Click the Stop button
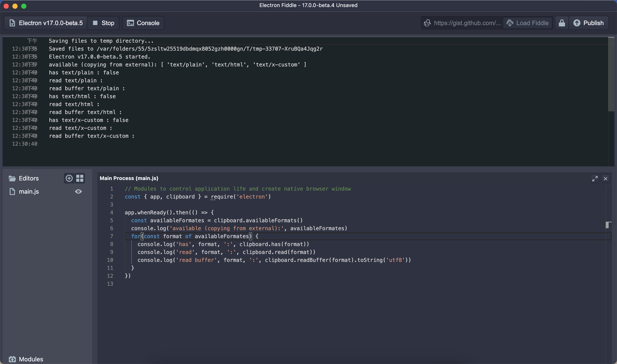Viewport: 617px width, 364px height. (x=103, y=23)
